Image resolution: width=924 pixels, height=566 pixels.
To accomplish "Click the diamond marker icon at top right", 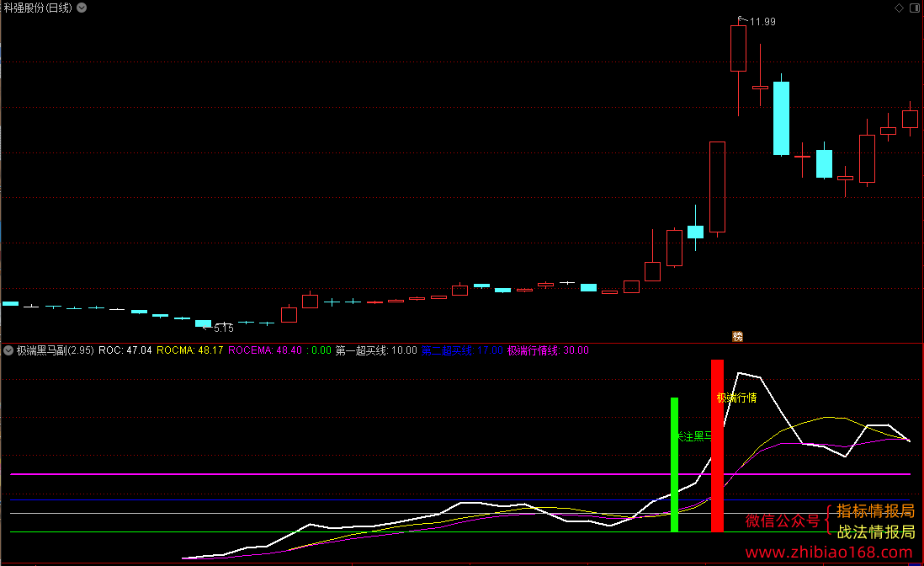I will click(x=900, y=8).
